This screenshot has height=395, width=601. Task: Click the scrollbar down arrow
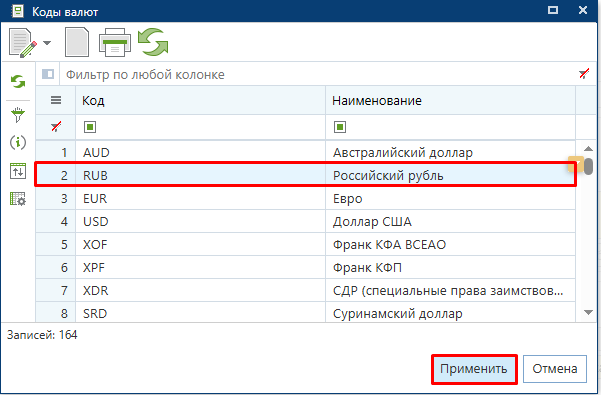tap(588, 313)
